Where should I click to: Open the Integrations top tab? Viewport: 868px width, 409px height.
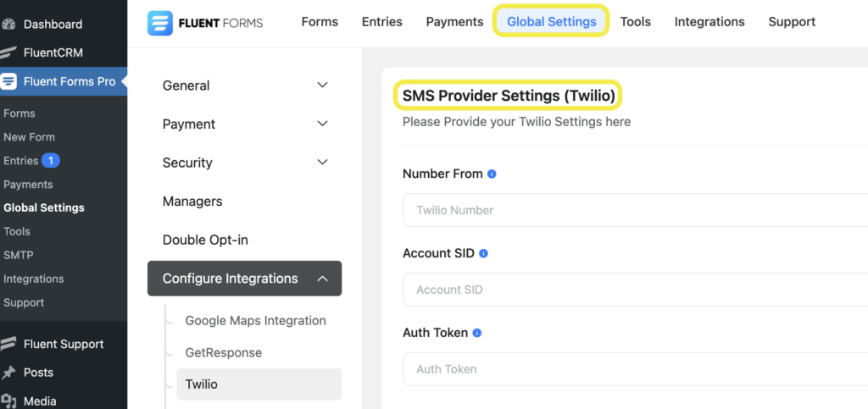point(709,22)
